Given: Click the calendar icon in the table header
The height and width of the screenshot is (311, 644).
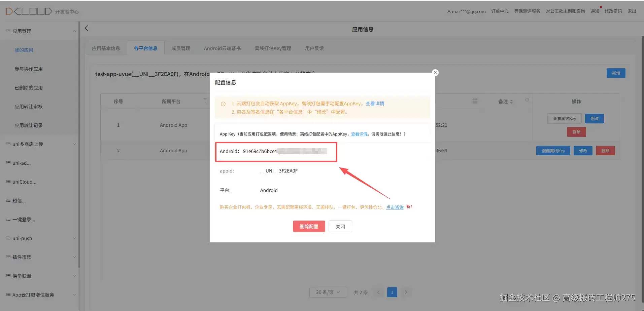Looking at the screenshot, I should click(x=475, y=101).
